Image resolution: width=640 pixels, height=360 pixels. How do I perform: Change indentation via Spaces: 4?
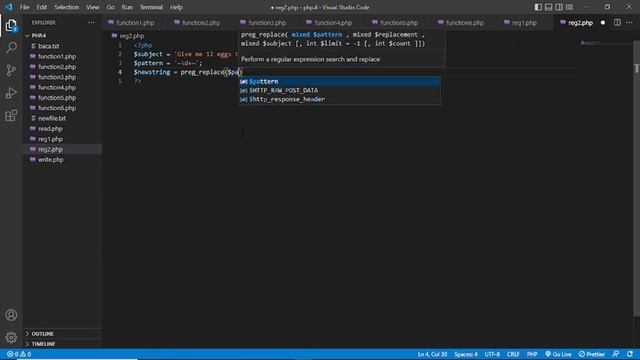(x=466, y=354)
